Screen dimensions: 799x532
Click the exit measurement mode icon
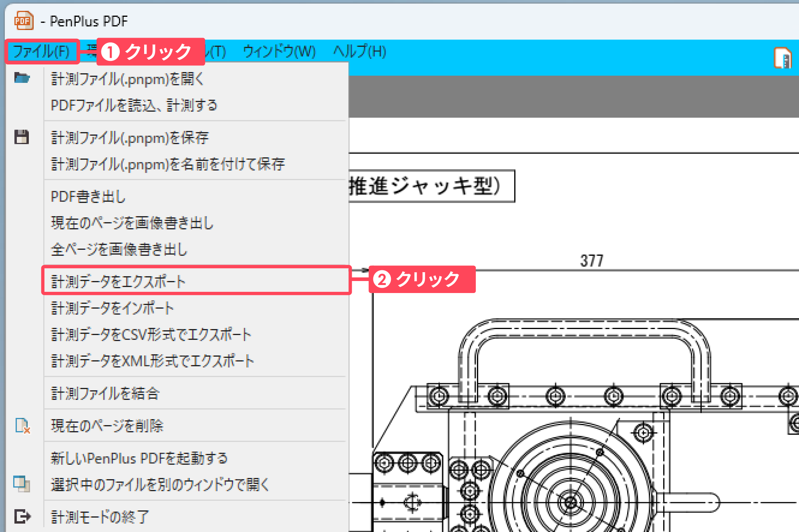[22, 516]
